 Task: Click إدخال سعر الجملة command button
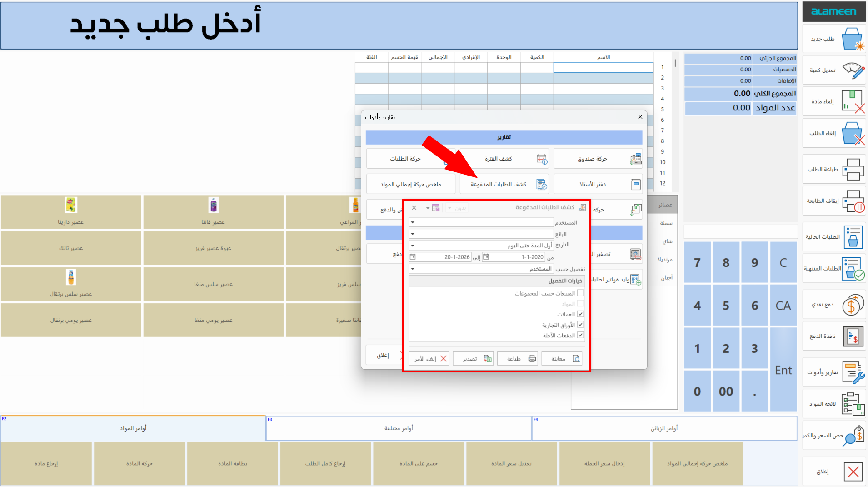click(604, 463)
